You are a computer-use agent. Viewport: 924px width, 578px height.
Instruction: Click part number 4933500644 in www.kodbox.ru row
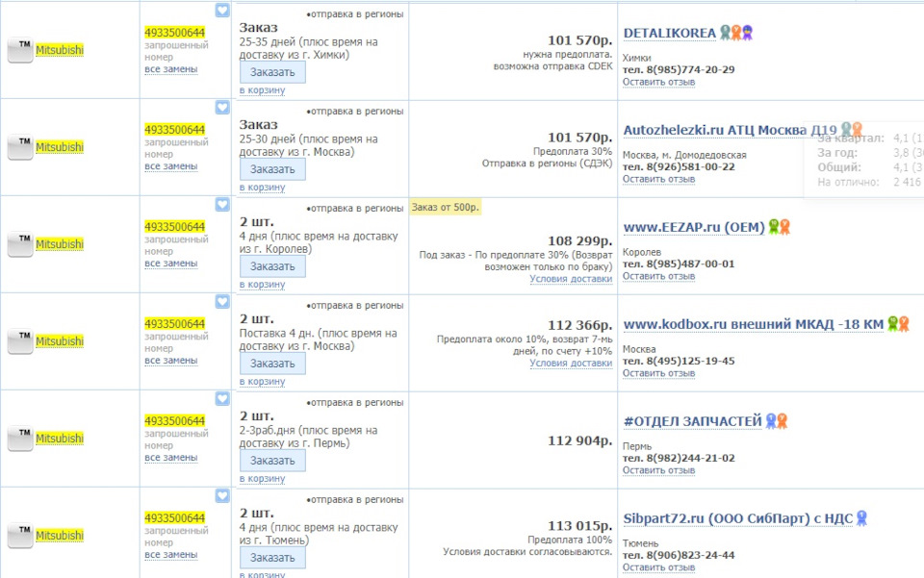pos(174,324)
